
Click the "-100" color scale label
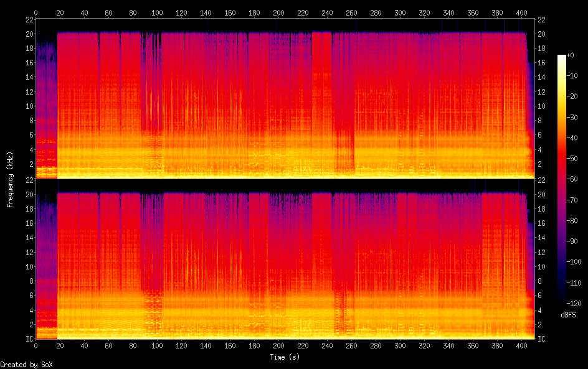click(574, 262)
